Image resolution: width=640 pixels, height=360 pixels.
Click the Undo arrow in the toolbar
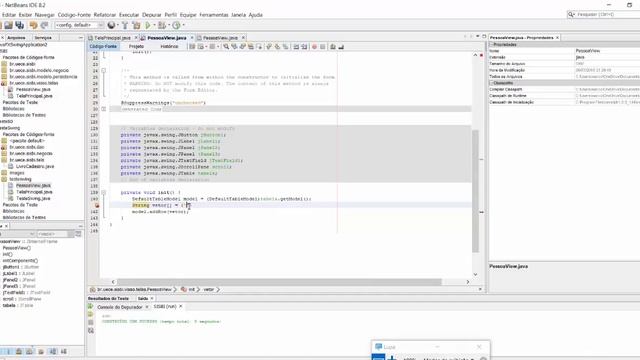[x=33, y=25]
